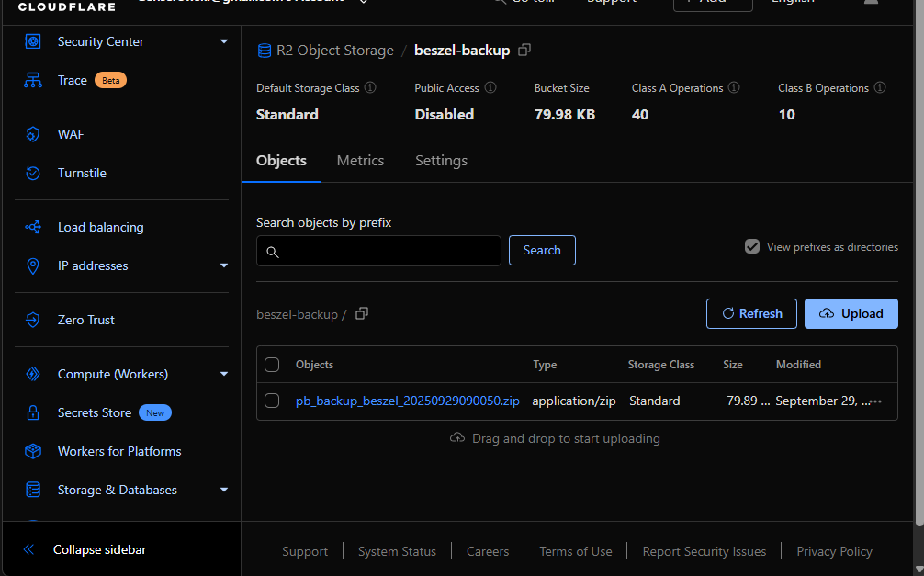Click Collapse sidebar text
The width and height of the screenshot is (924, 576).
click(x=99, y=549)
